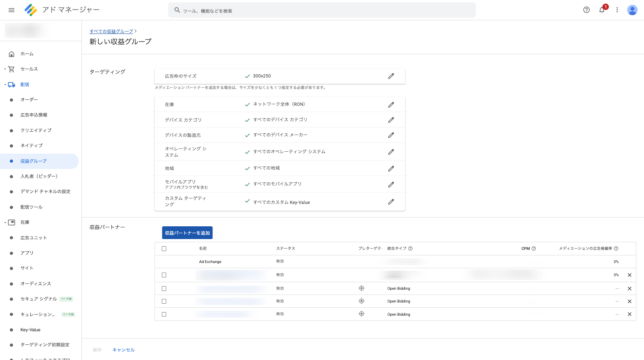Click the 名前 column header
This screenshot has height=360, width=644.
click(x=203, y=249)
